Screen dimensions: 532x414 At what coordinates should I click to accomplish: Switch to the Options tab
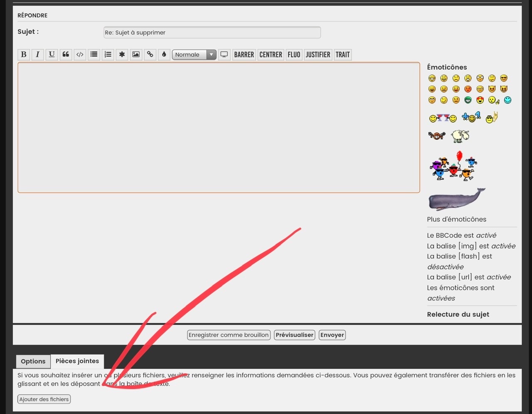point(33,361)
